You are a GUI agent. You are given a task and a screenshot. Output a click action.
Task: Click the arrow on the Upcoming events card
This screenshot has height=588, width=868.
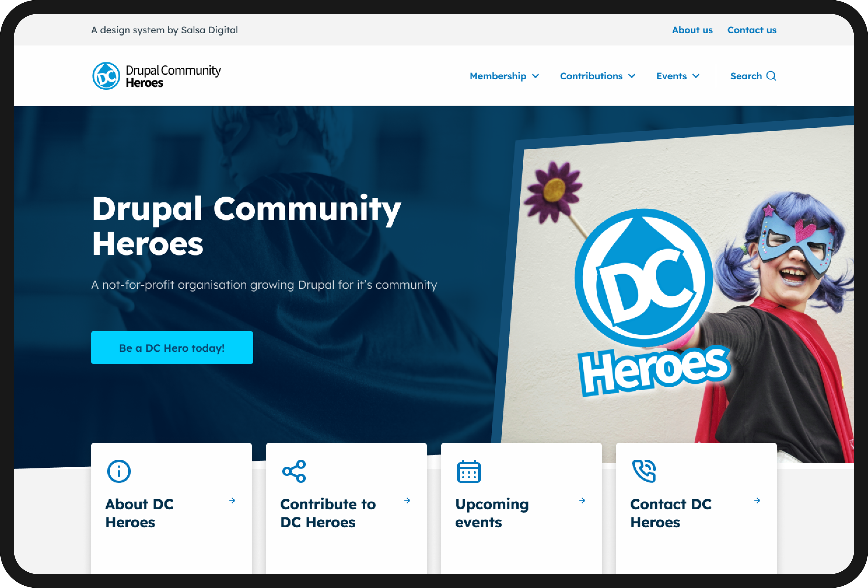tap(582, 501)
